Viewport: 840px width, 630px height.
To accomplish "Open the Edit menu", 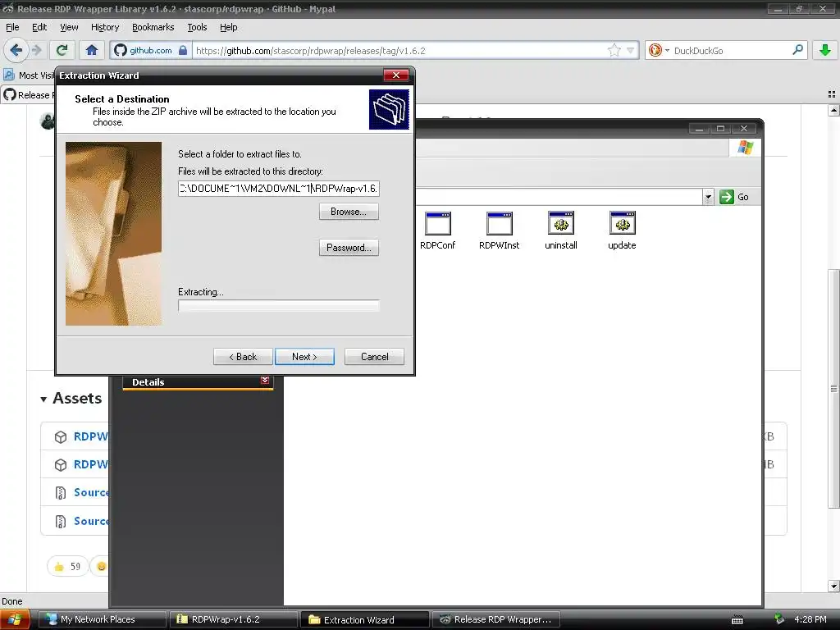I will [x=39, y=27].
